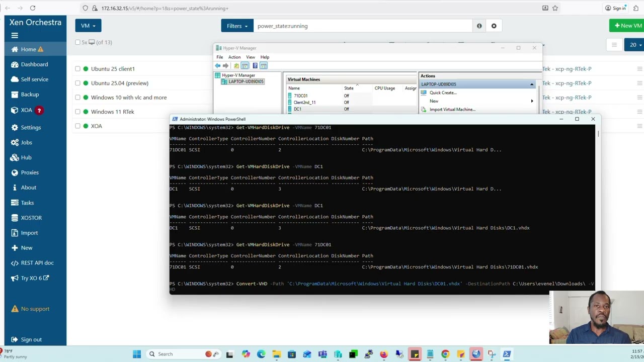Check the Ubuntu 25 client1 checkbox
The image size is (644, 362).
[77, 69]
